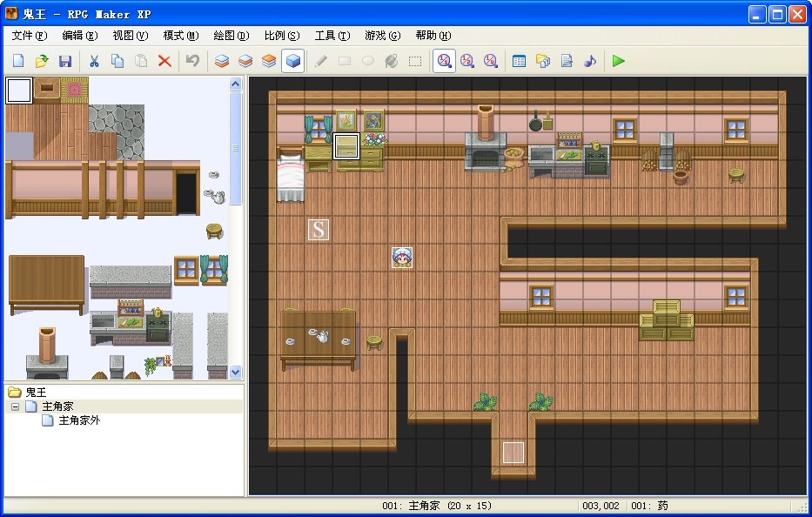Delete with the red X toolbar icon
This screenshot has height=517, width=812.
coord(164,61)
